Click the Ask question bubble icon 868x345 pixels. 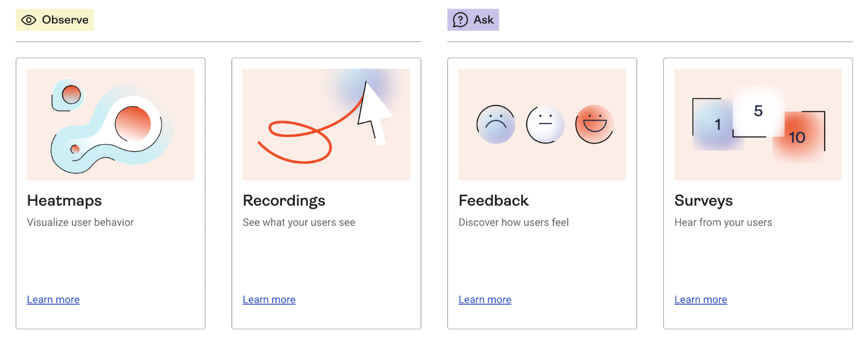(x=461, y=20)
